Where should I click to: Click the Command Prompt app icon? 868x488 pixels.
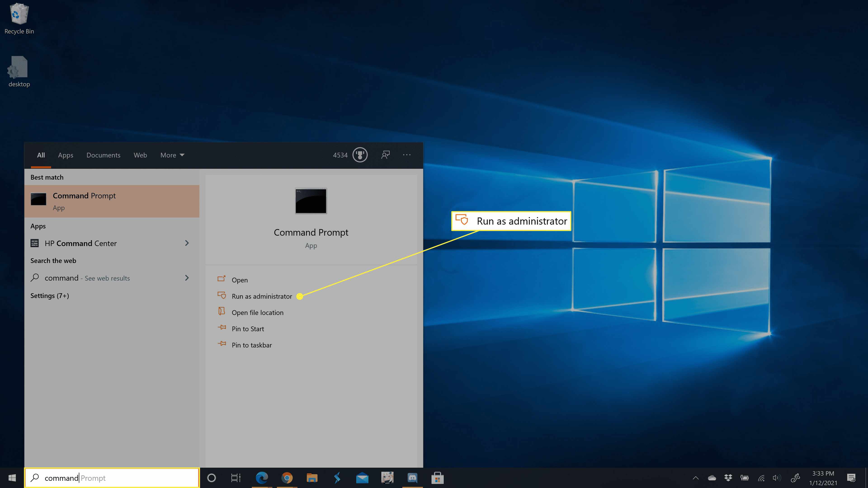coord(311,201)
